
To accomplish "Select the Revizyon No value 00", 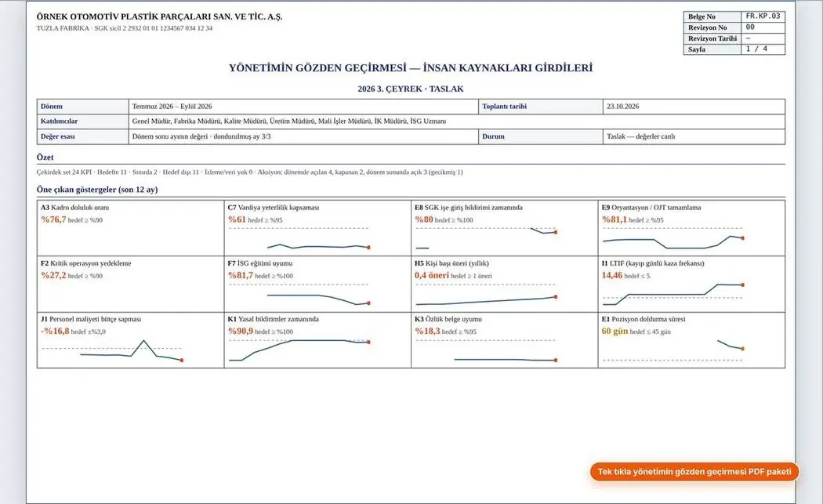I will click(750, 27).
